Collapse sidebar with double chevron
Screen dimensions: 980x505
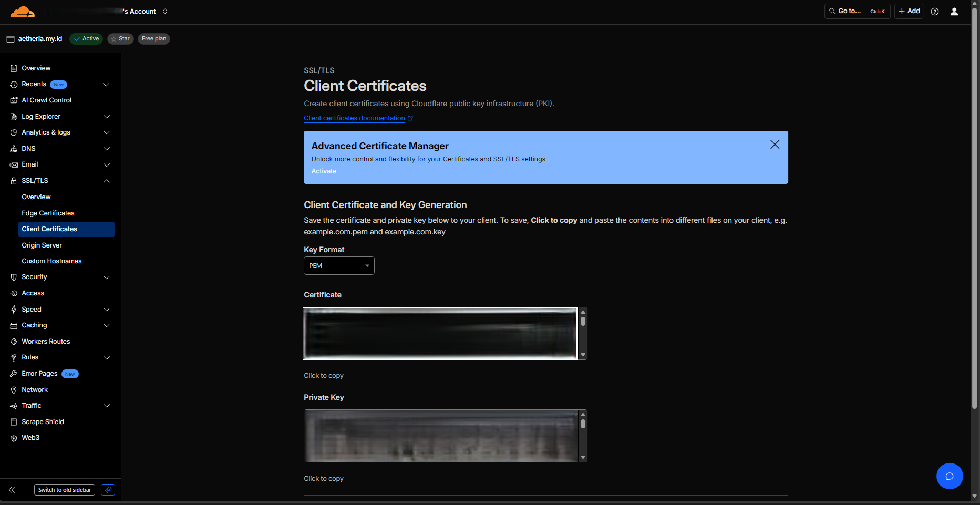pyautogui.click(x=12, y=489)
